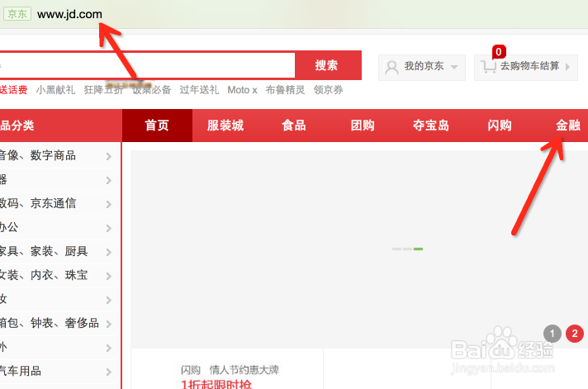Open the 小黑献礼 hot search link

click(x=55, y=90)
